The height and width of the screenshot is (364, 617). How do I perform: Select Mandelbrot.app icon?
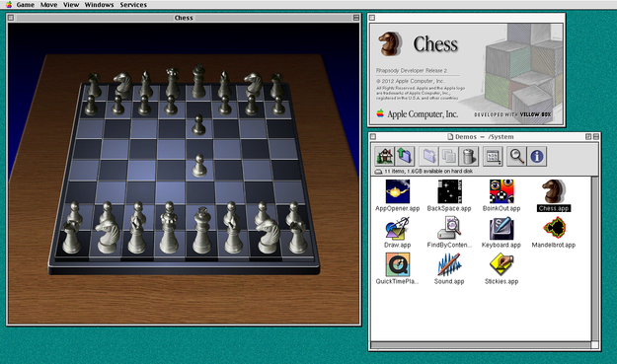554,228
